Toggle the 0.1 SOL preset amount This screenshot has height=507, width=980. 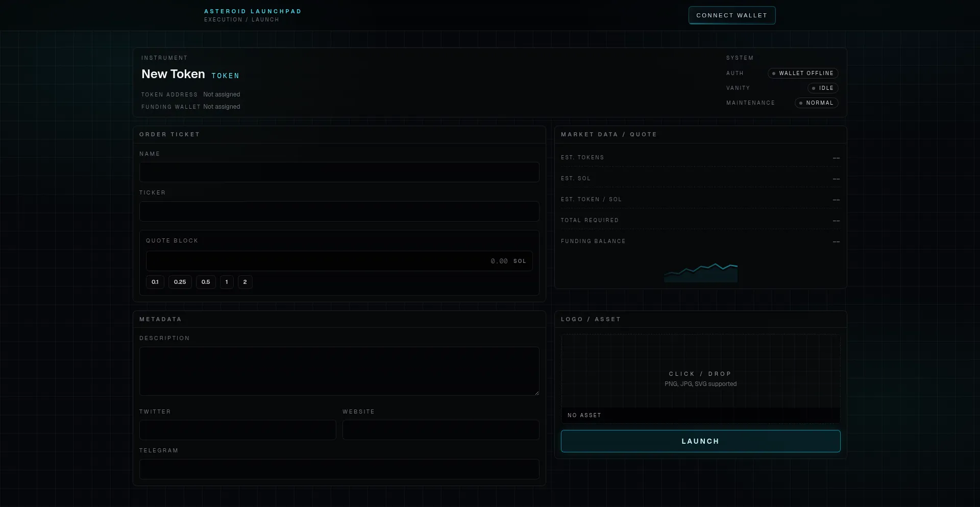(155, 282)
